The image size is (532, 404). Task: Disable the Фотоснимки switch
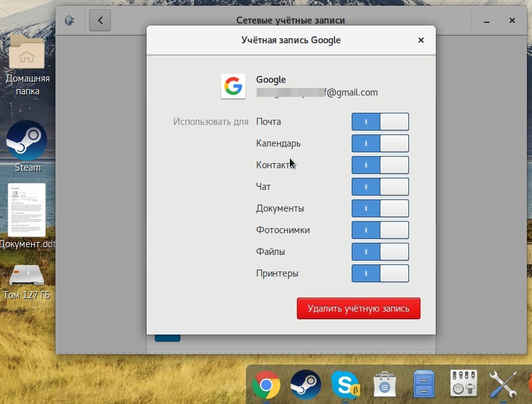[x=380, y=230]
